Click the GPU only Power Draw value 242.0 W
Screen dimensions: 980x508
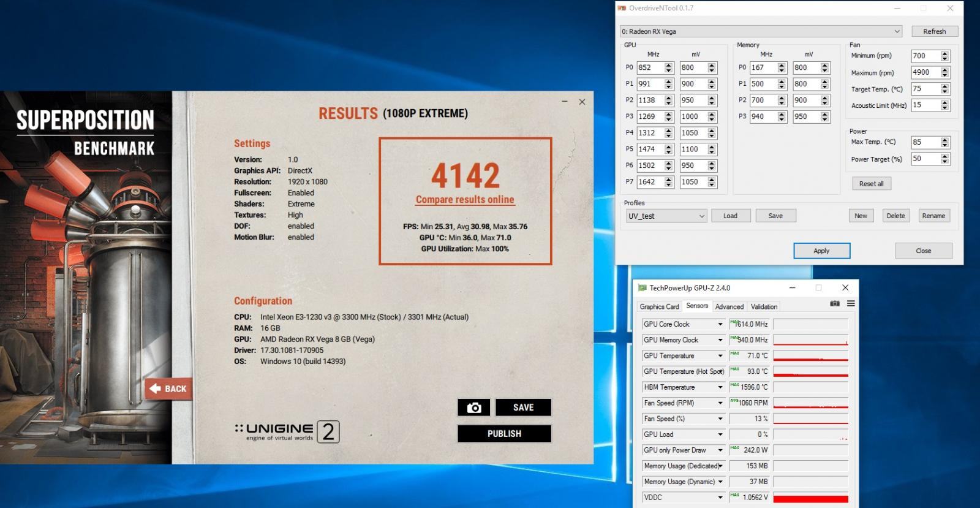tap(750, 450)
